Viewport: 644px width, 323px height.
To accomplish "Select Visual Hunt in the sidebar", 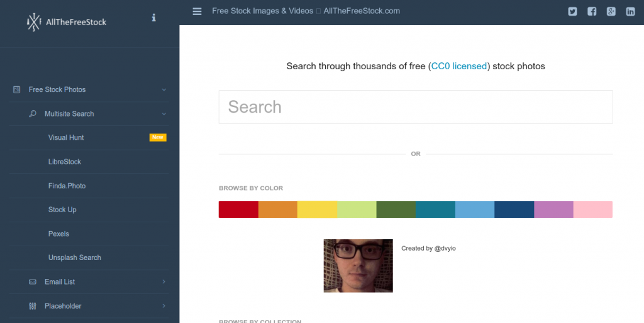I will point(66,138).
